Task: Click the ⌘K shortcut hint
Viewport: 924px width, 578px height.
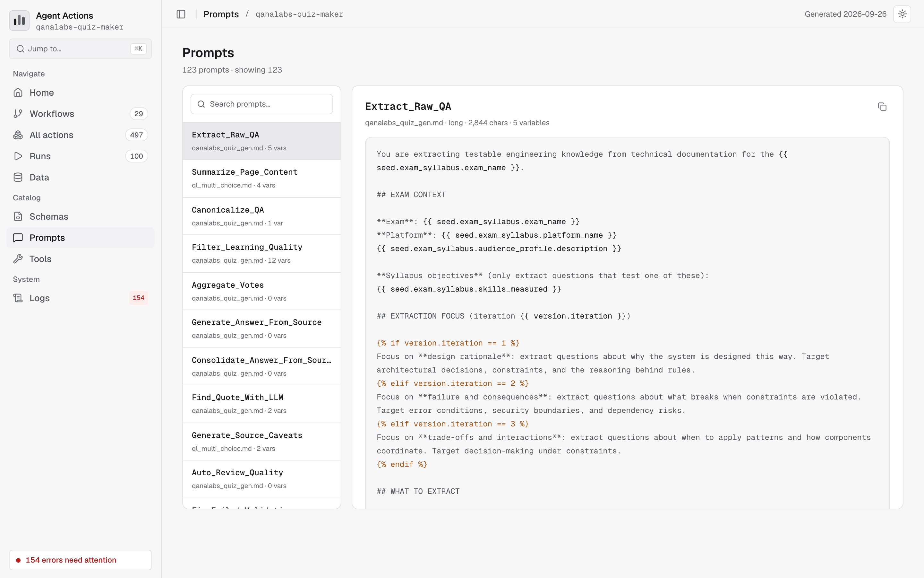Action: 138,48
